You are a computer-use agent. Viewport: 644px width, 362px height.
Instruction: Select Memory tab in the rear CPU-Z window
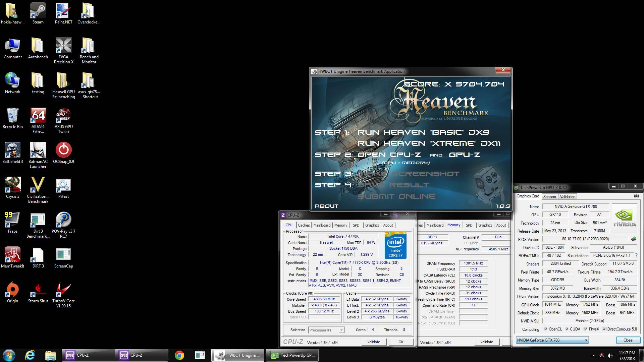pos(453,225)
